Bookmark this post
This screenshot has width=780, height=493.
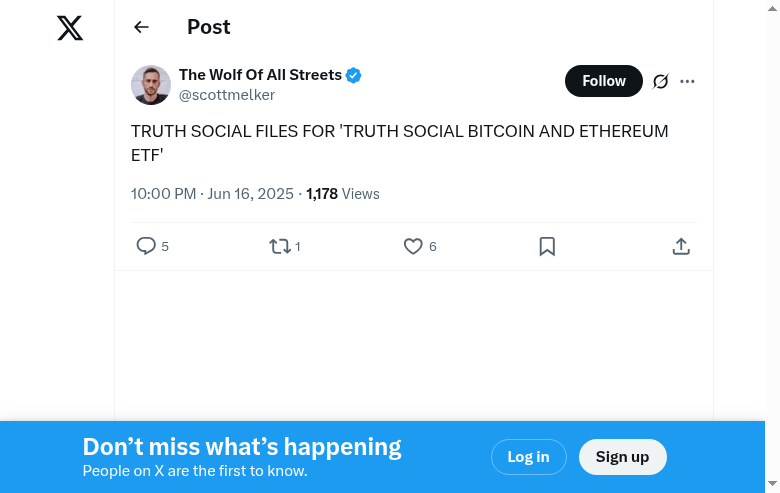click(547, 246)
